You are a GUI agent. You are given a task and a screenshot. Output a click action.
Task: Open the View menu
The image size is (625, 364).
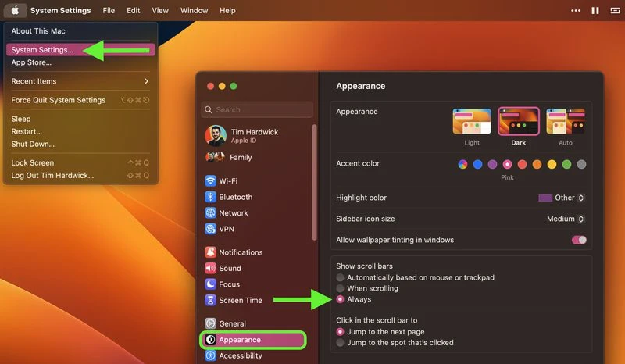[160, 10]
